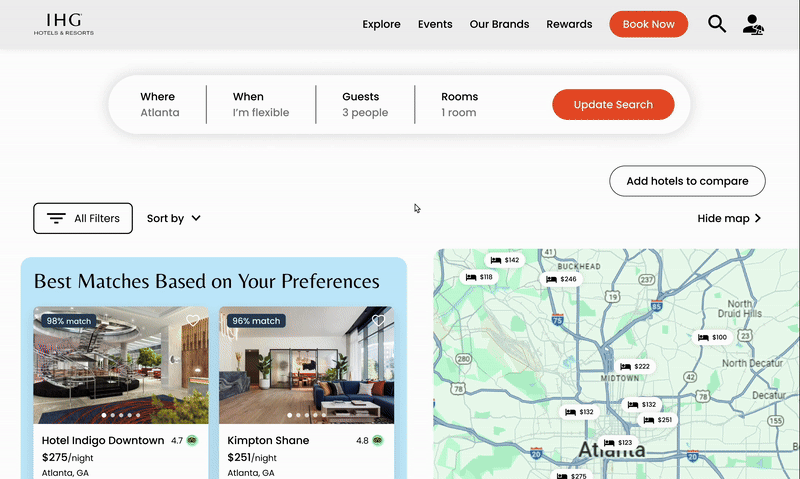Collapse the map with Hide map
The width and height of the screenshot is (800, 479).
click(x=729, y=218)
